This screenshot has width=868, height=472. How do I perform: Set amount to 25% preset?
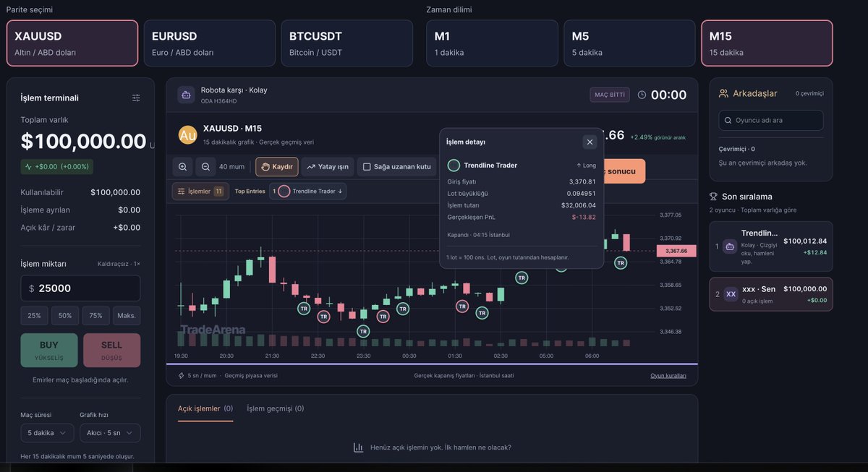[x=34, y=316]
